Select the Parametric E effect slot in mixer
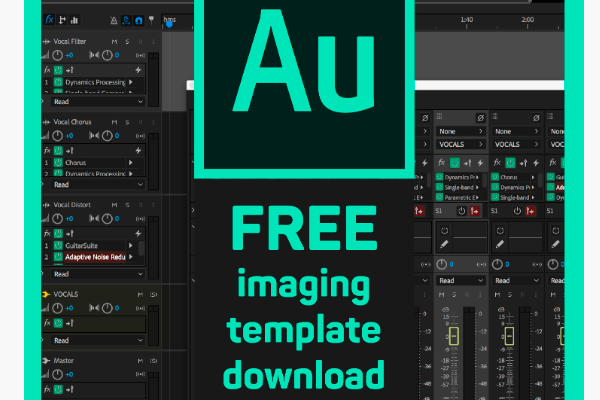Image resolution: width=600 pixels, height=400 pixels. click(x=458, y=198)
